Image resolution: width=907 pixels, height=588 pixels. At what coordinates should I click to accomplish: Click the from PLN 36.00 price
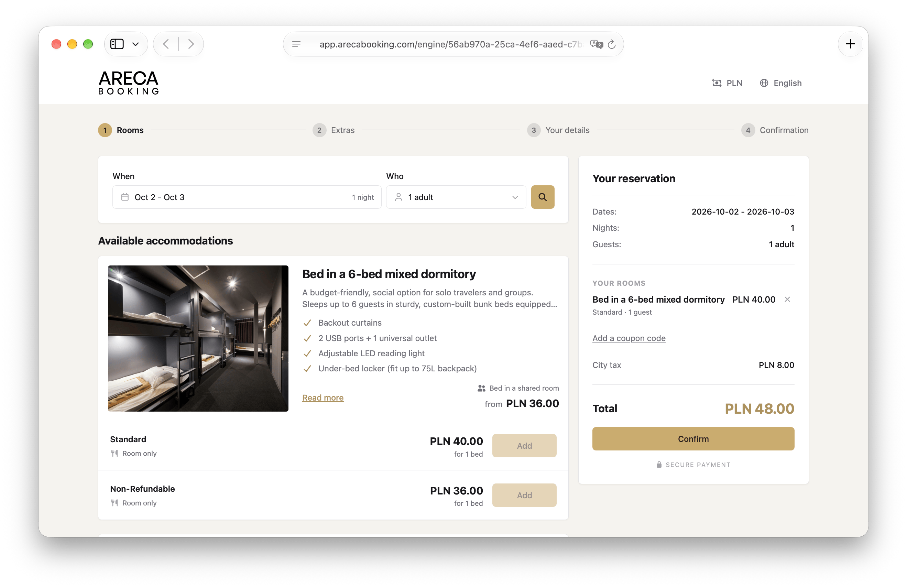click(x=522, y=404)
